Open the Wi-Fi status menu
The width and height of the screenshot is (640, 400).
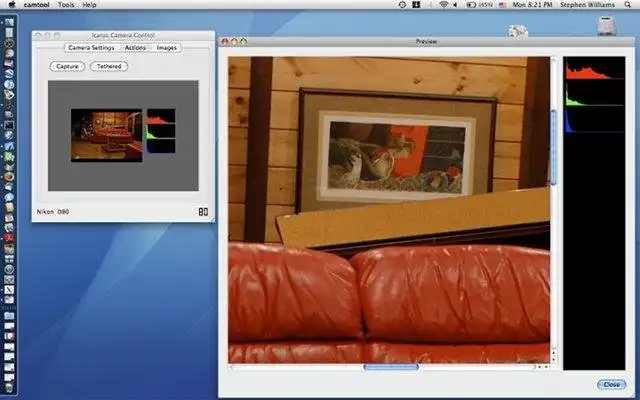[444, 5]
